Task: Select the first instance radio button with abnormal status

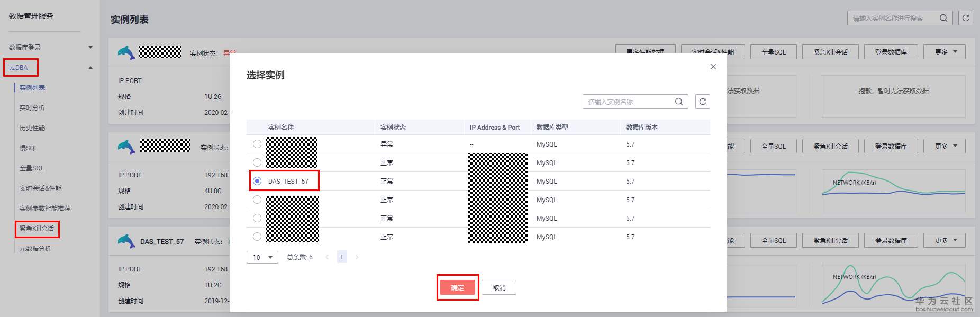Action: [257, 144]
